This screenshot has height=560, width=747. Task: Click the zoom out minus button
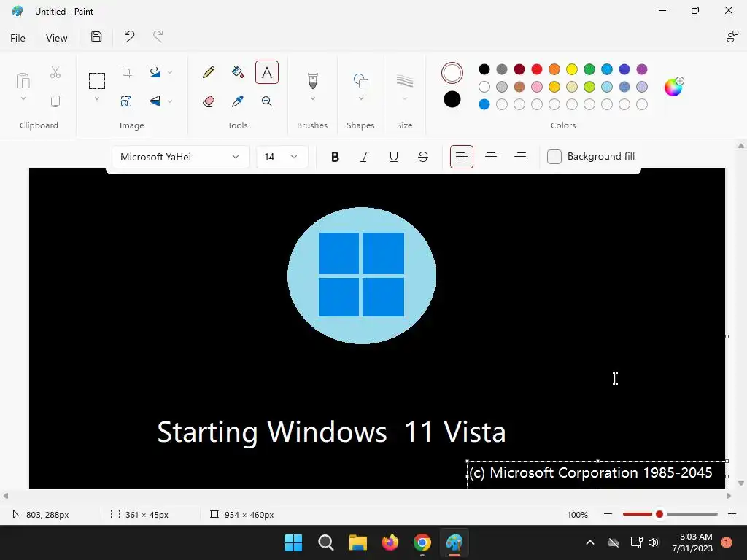point(608,514)
